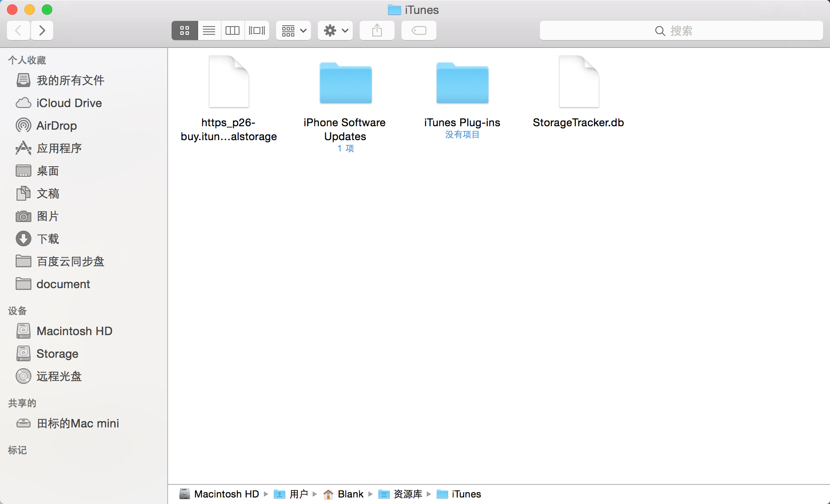Viewport: 830px width, 504px height.
Task: Click the 个人收藏 section header
Action: point(27,60)
